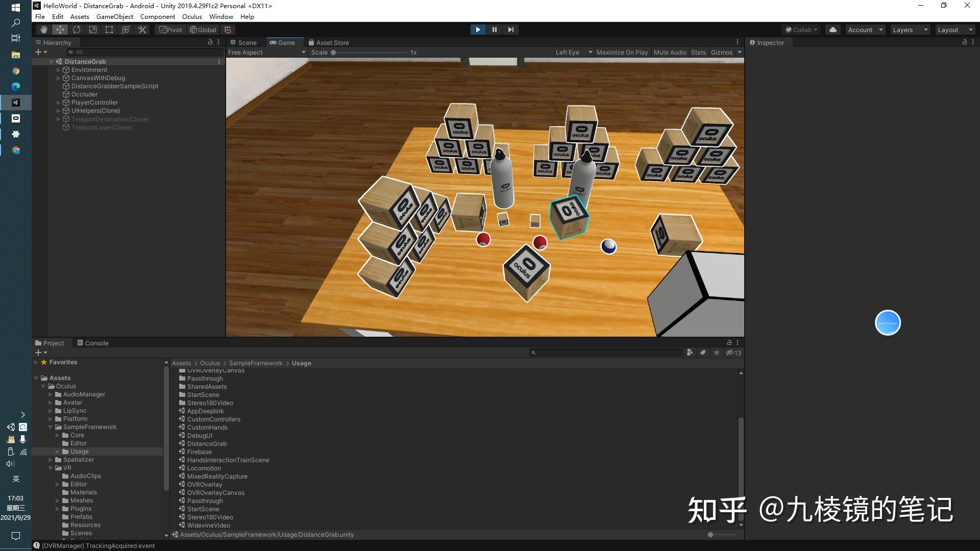This screenshot has height=551, width=980.
Task: Click Hierarchy search field
Action: 145,52
